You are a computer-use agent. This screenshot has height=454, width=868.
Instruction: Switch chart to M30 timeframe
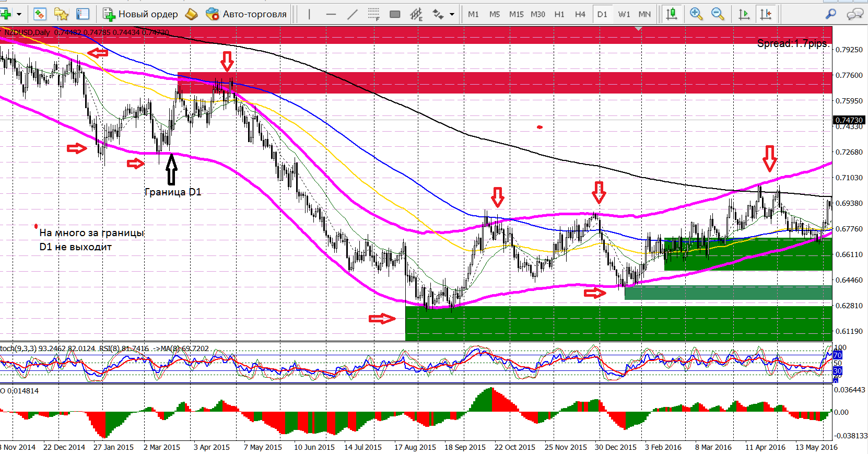pos(538,14)
